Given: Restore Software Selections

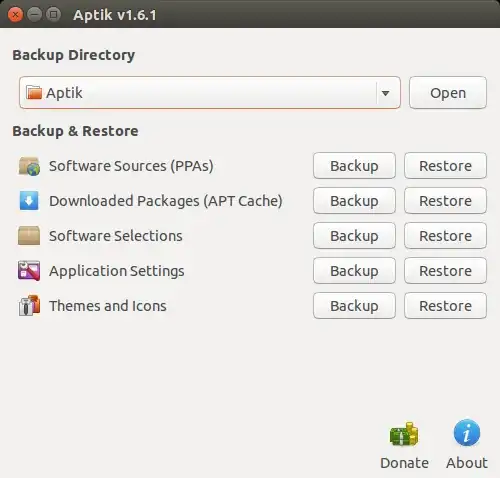Looking at the screenshot, I should (445, 236).
